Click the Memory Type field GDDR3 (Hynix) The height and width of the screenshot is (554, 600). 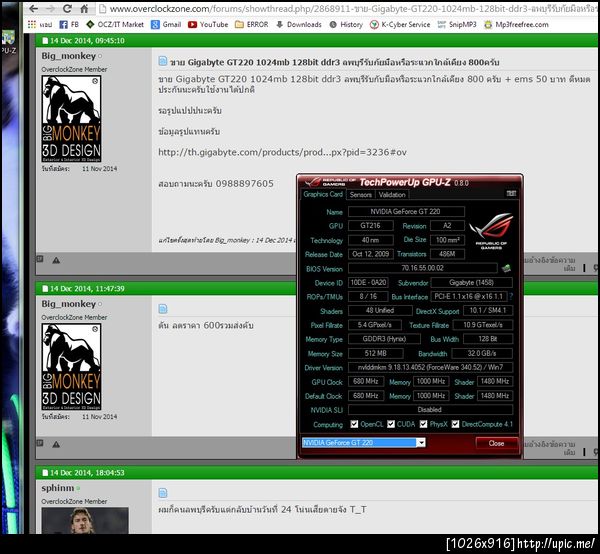[x=384, y=339]
